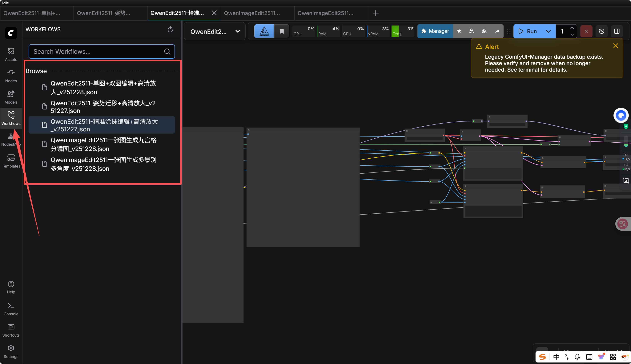Switch to QwenEdit2511-姿势 tab

104,13
